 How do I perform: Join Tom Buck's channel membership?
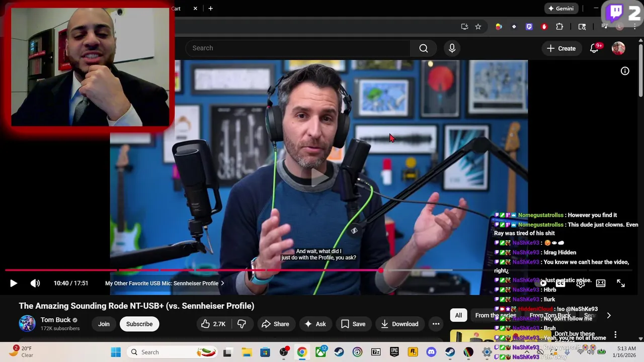point(104,324)
